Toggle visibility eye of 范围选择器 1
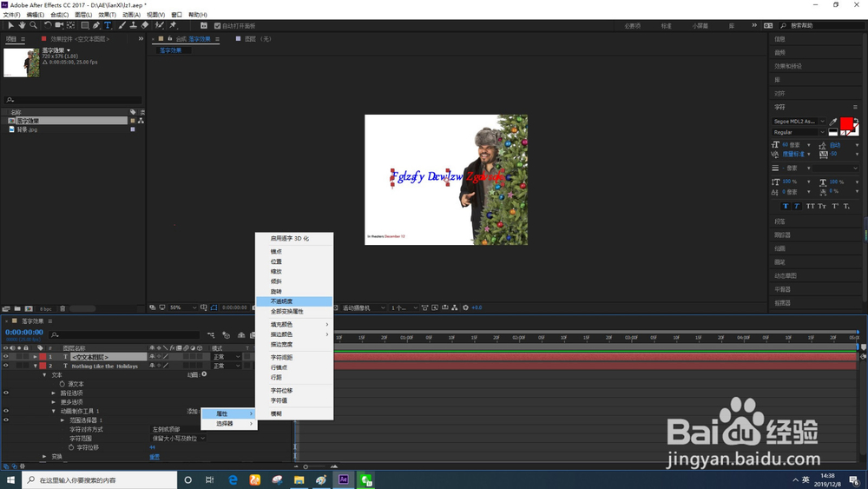The height and width of the screenshot is (489, 868). [6, 420]
